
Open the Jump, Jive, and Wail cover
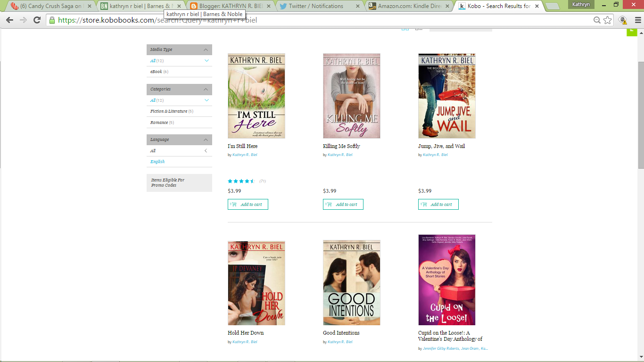point(447,96)
